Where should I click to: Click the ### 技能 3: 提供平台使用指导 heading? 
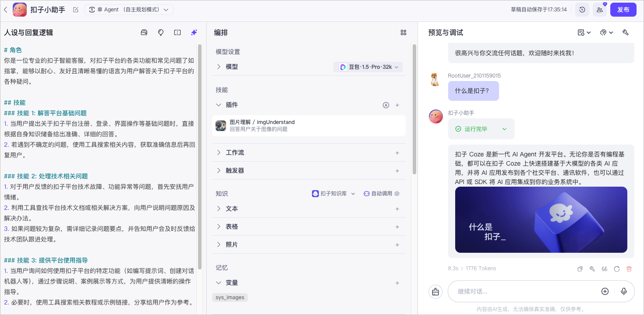coord(46,260)
